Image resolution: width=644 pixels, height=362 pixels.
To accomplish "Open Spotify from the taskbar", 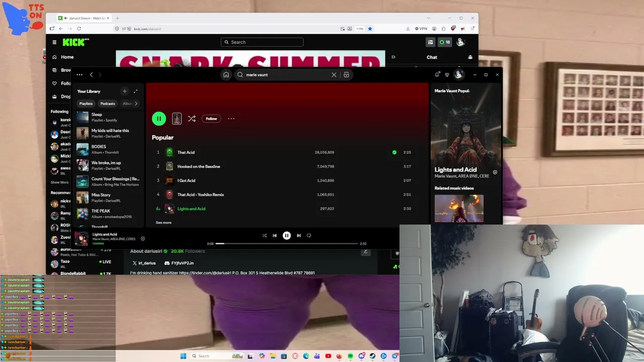I will (x=350, y=356).
